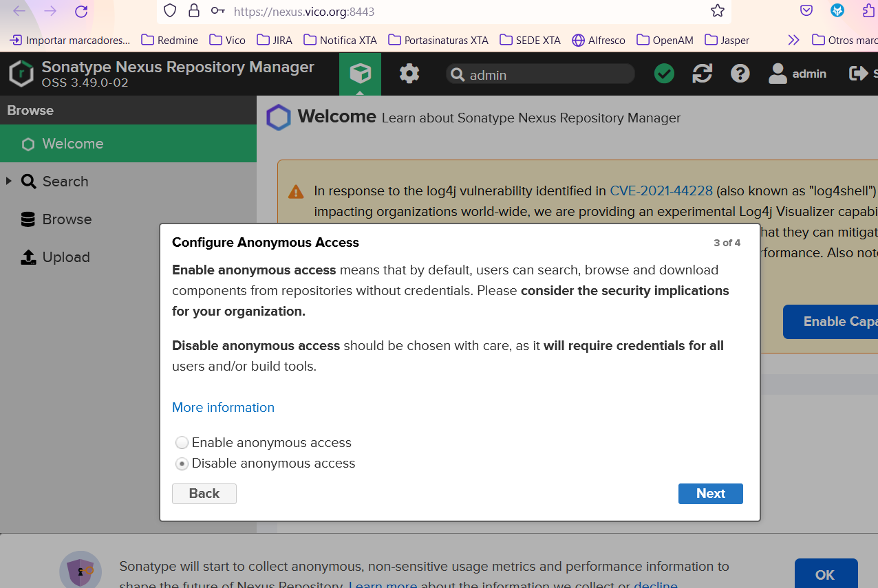Click Back in anonymous access dialog
878x588 pixels.
[204, 494]
